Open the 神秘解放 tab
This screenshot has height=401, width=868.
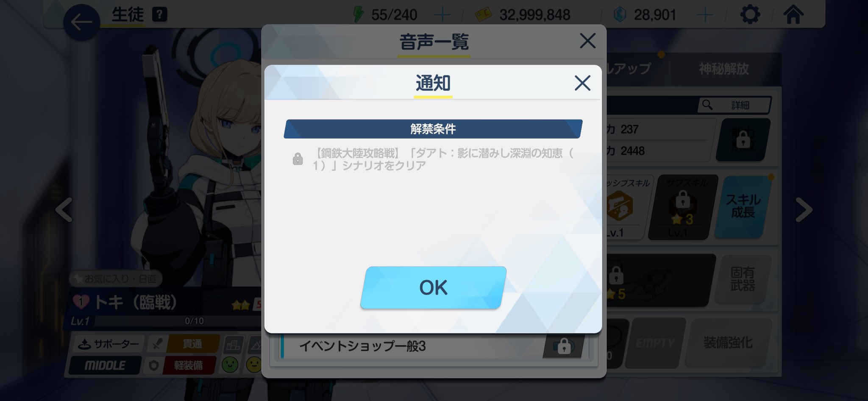coord(724,69)
